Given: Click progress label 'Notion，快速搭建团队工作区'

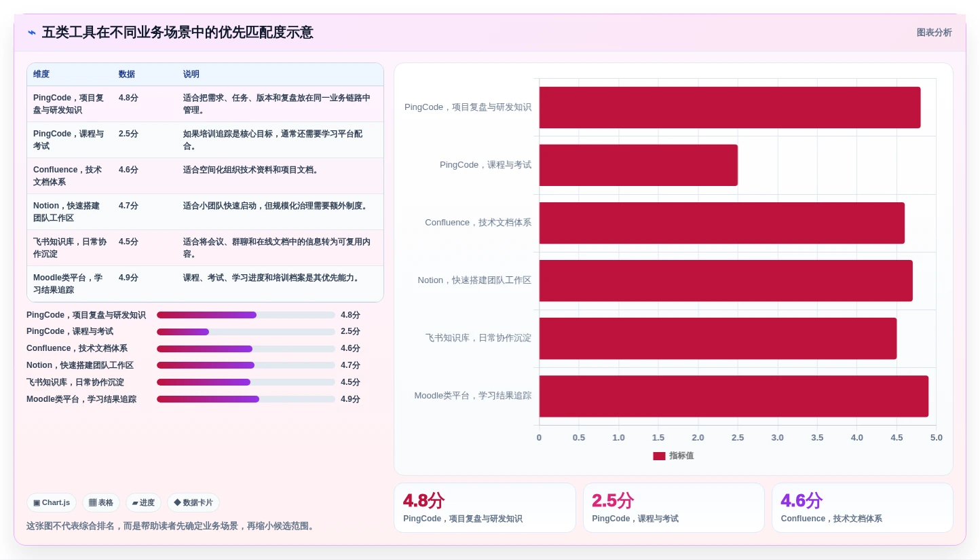Looking at the screenshot, I should [80, 365].
